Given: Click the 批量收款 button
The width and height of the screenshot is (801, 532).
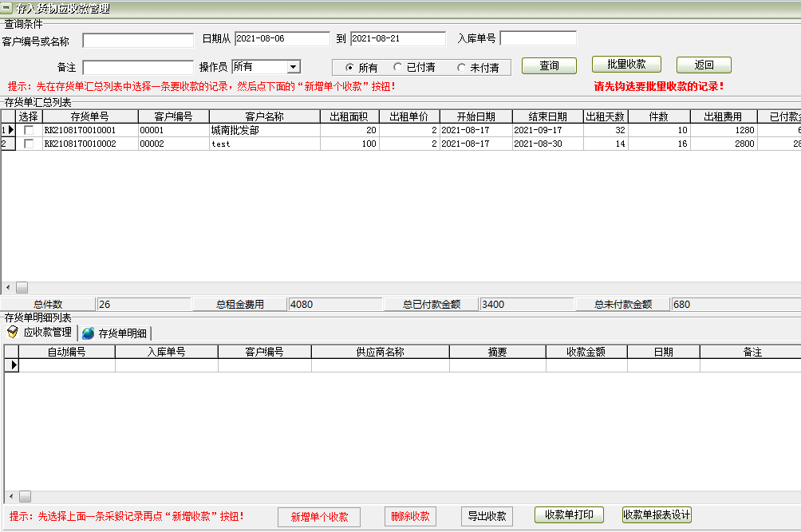Looking at the screenshot, I should coord(626,65).
